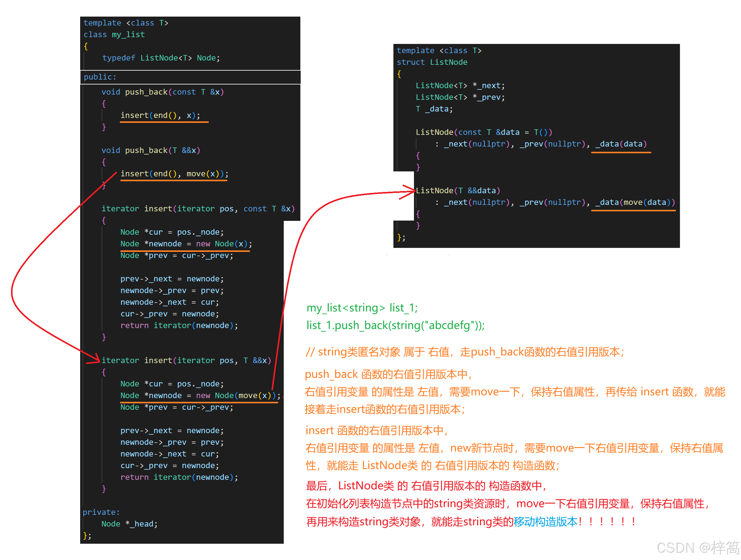Click 'typedef ListNode<T> Node;' line
This screenshot has height=560, width=741.
[161, 58]
